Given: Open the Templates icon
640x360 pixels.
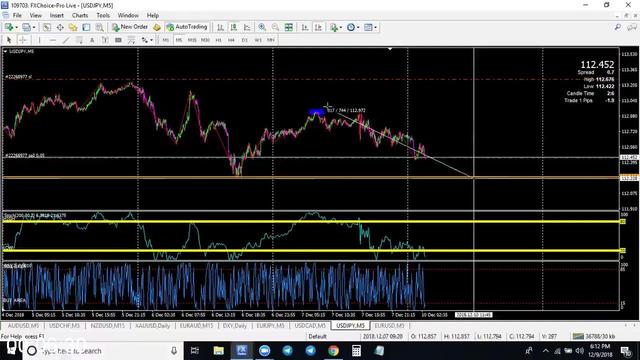Looking at the screenshot, I should (369, 27).
